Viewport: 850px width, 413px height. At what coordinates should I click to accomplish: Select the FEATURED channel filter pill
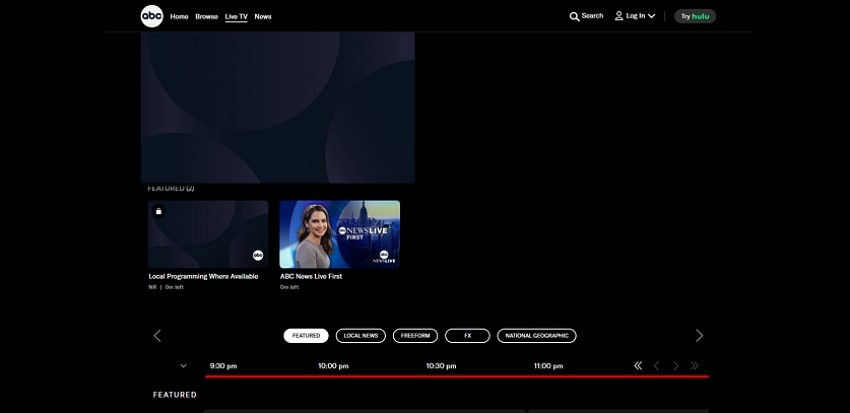pyautogui.click(x=306, y=335)
